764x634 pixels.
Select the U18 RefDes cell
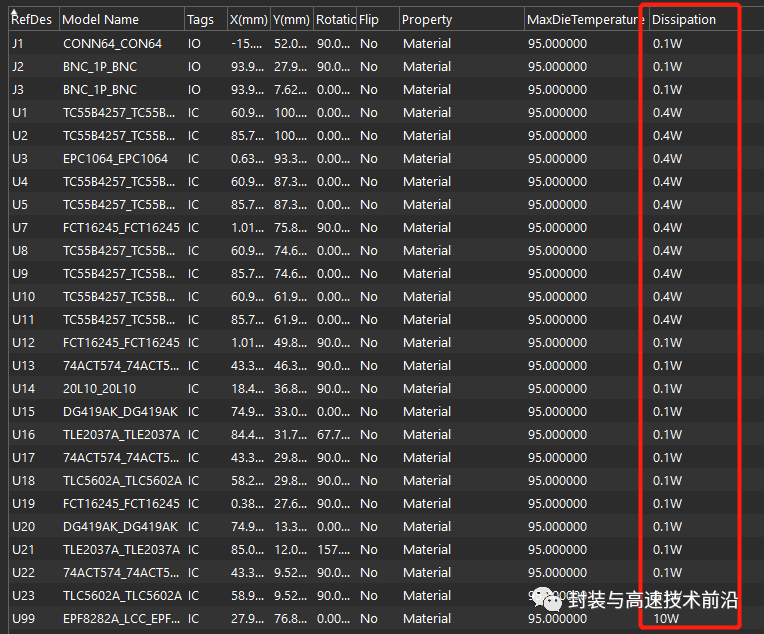(x=23, y=480)
